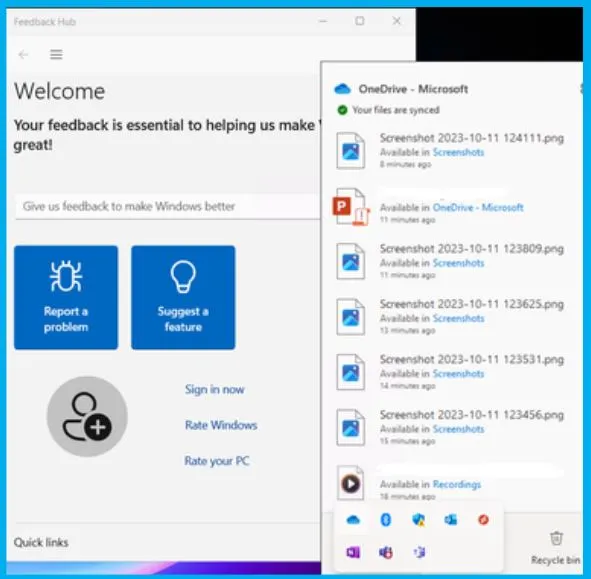This screenshot has height=579, width=591.
Task: Open the Recordings folder link
Action: coord(456,484)
